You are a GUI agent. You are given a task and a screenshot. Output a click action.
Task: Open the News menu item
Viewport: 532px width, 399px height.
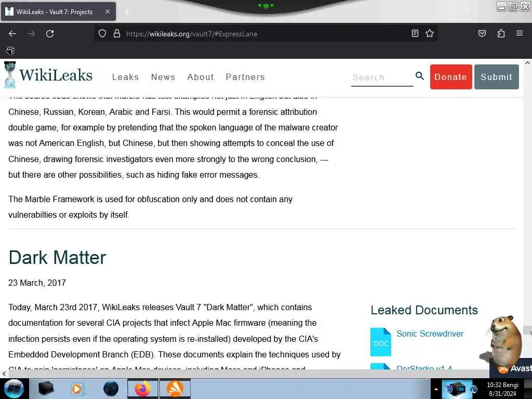[163, 77]
